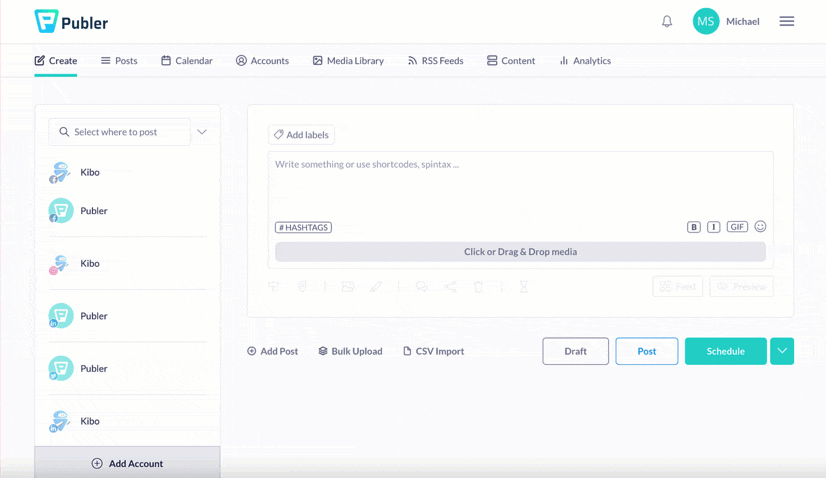Open the notifications bell

(x=667, y=21)
